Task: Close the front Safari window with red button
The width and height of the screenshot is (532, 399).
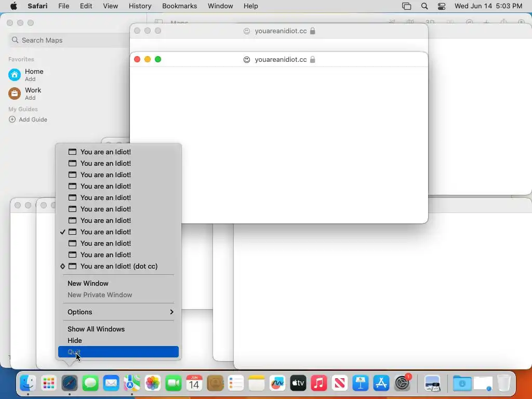Action: (x=137, y=59)
